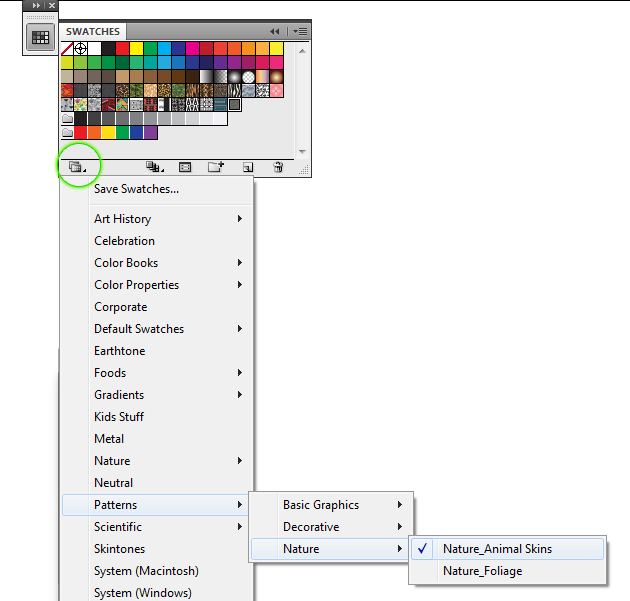The image size is (630, 601).
Task: Create a New Color Group folder icon
Action: pos(216,167)
